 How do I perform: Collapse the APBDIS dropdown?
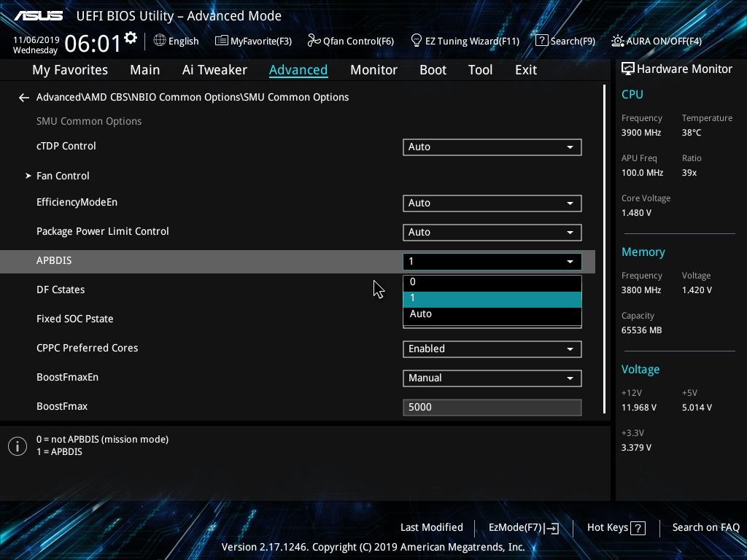pyautogui.click(x=492, y=262)
